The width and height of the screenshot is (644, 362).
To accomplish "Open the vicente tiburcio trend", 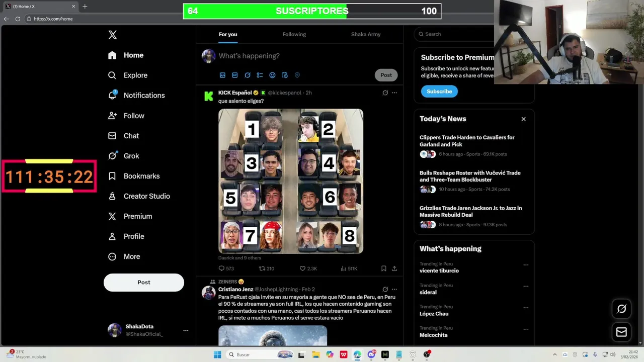I will 439,270.
